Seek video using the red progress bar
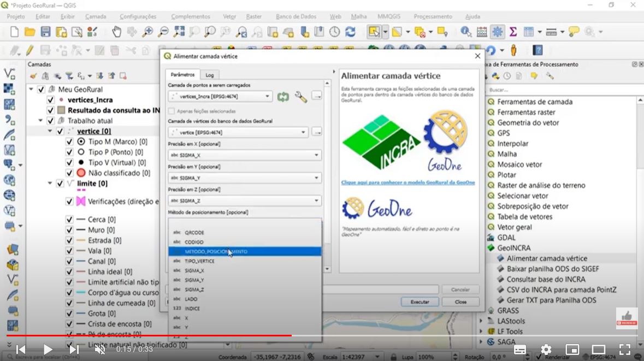The width and height of the screenshot is (644, 361). (149, 335)
